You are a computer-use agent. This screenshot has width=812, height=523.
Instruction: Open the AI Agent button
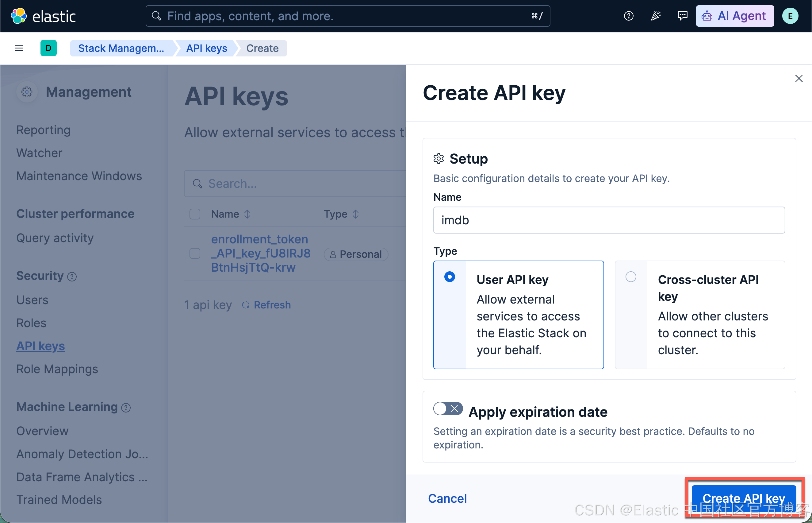(735, 16)
